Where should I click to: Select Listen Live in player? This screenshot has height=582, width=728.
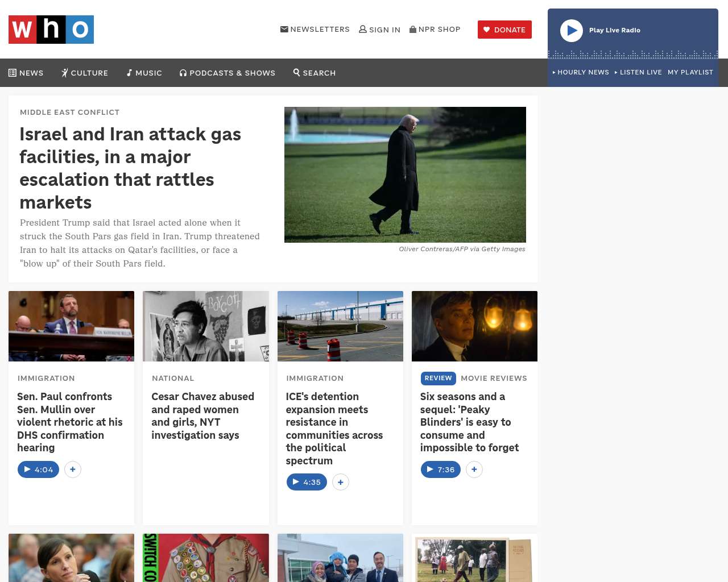638,72
